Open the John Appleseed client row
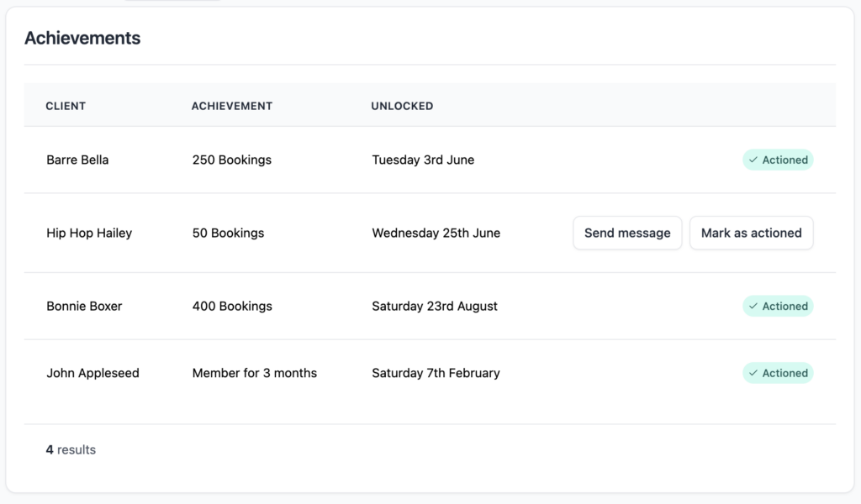Screen dimensions: 861x504 point(92,374)
